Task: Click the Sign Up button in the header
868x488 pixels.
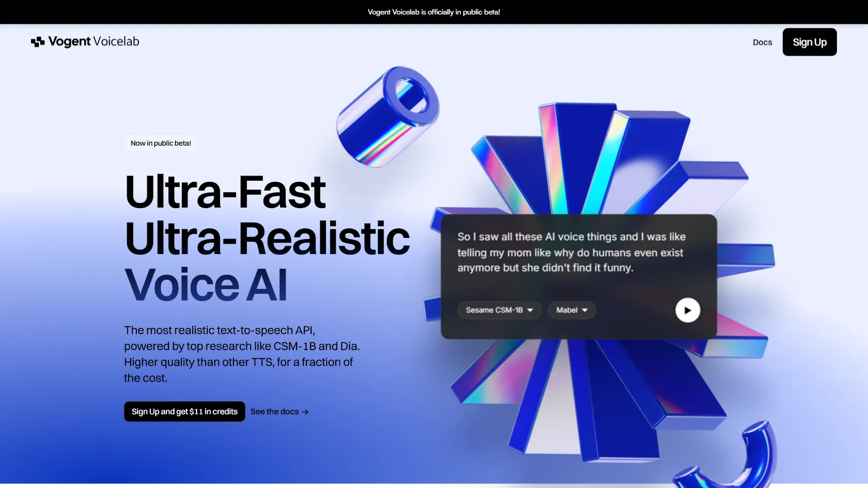Action: coord(810,42)
